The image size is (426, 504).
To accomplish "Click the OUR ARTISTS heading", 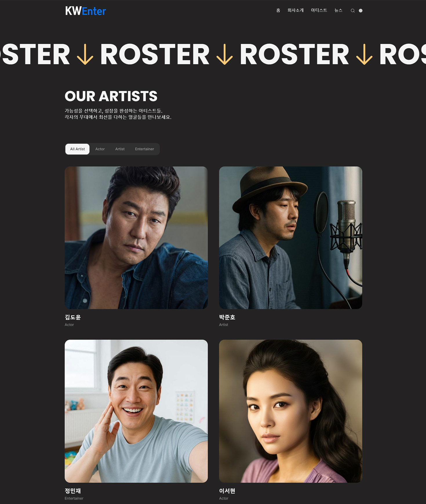I will coord(111,96).
